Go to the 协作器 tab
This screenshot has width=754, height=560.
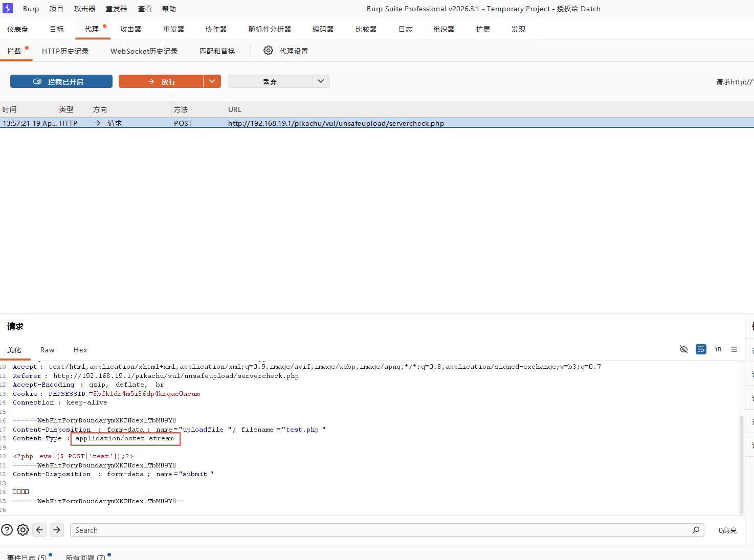(216, 29)
